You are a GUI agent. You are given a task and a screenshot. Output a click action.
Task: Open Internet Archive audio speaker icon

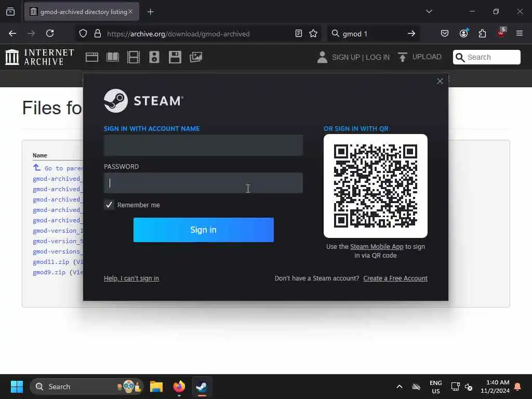pyautogui.click(x=154, y=57)
